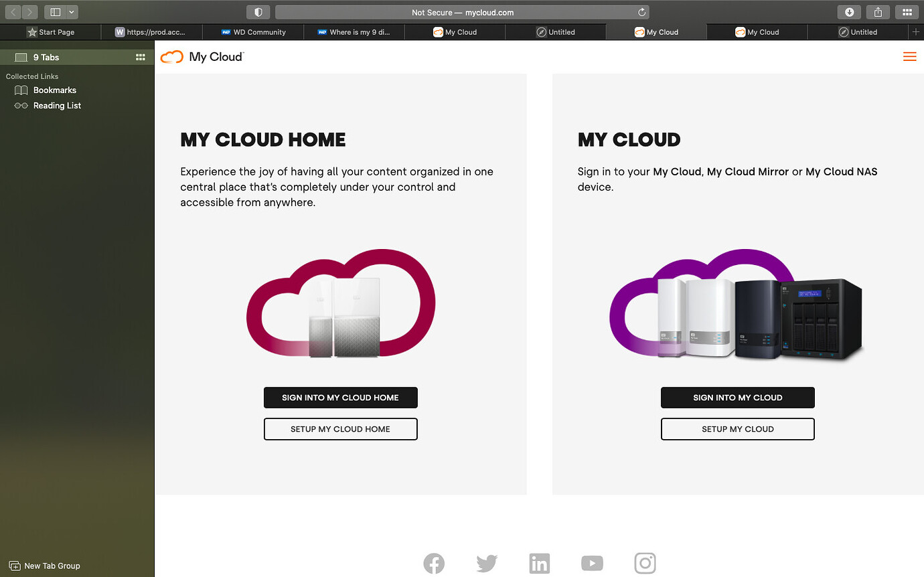This screenshot has height=577, width=924.
Task: Open the Privacy Report shield in the toolbar
Action: (258, 11)
